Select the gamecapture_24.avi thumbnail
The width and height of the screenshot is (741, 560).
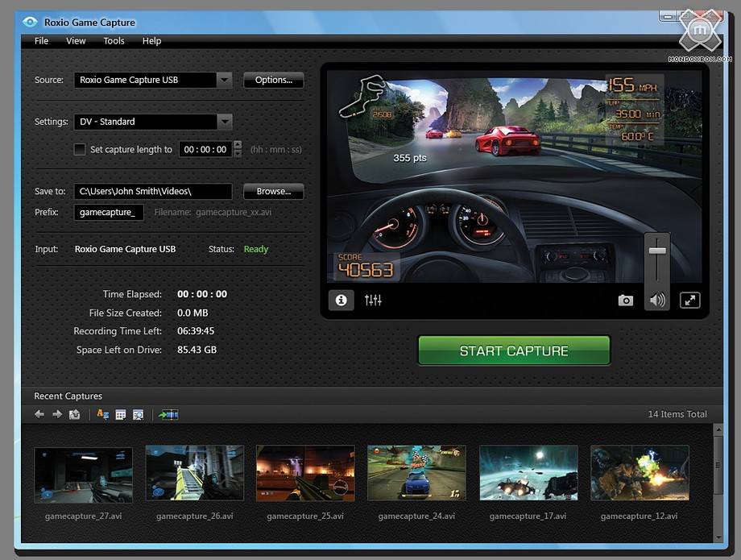(x=416, y=474)
